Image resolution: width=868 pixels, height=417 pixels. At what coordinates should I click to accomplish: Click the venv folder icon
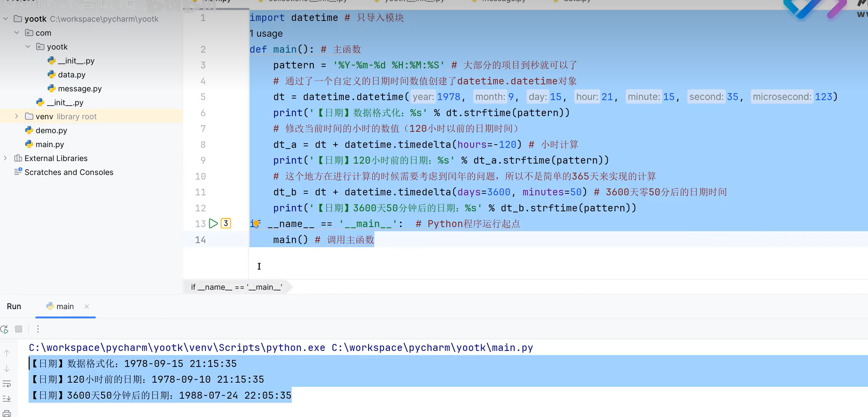[29, 116]
